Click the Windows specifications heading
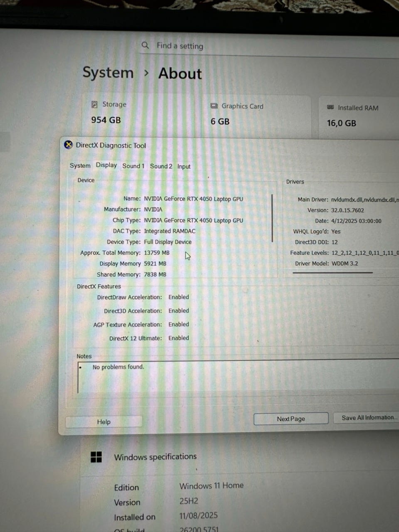The width and height of the screenshot is (399, 532). pyautogui.click(x=155, y=457)
